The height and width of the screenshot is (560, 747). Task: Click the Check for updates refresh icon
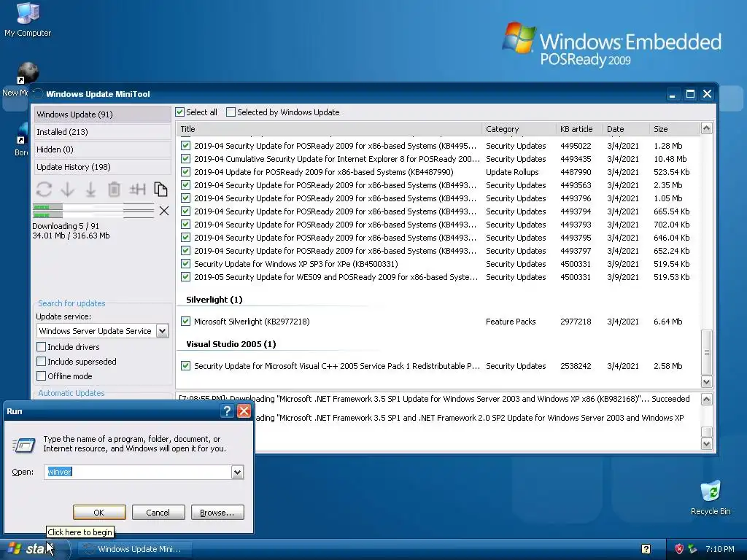(x=44, y=190)
